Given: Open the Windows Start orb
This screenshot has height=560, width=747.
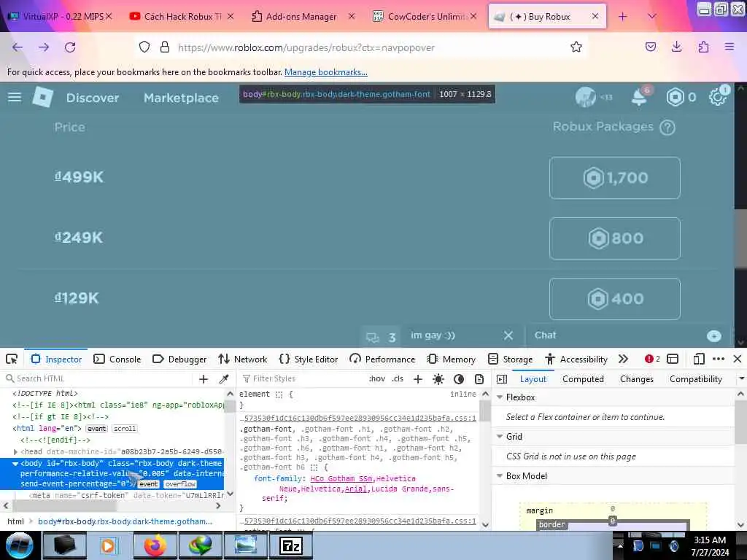Looking at the screenshot, I should point(19,545).
